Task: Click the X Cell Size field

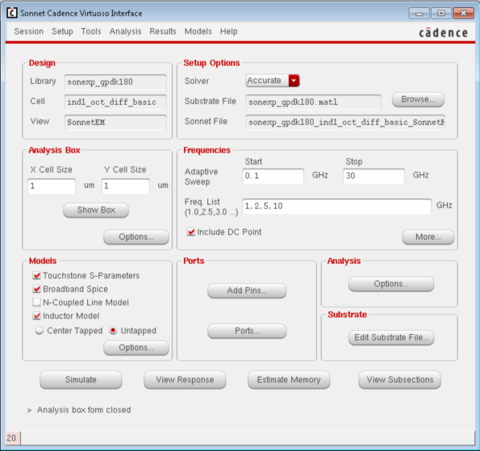Action: click(52, 186)
